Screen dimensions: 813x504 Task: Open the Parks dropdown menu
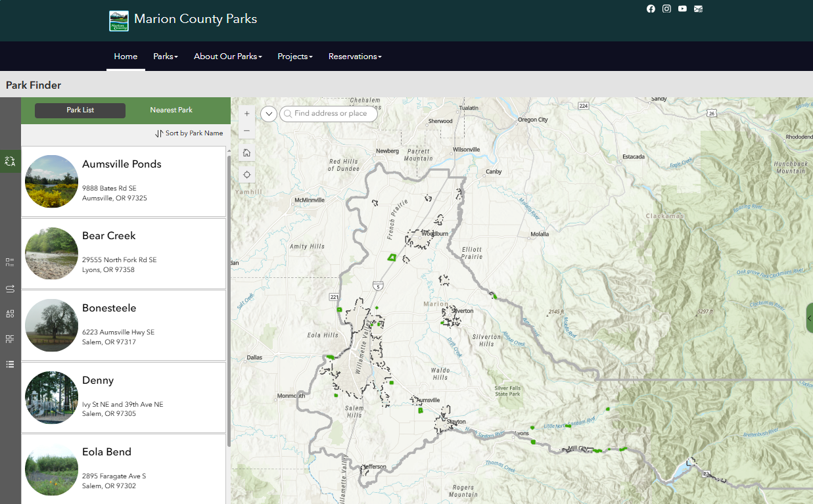click(x=166, y=57)
